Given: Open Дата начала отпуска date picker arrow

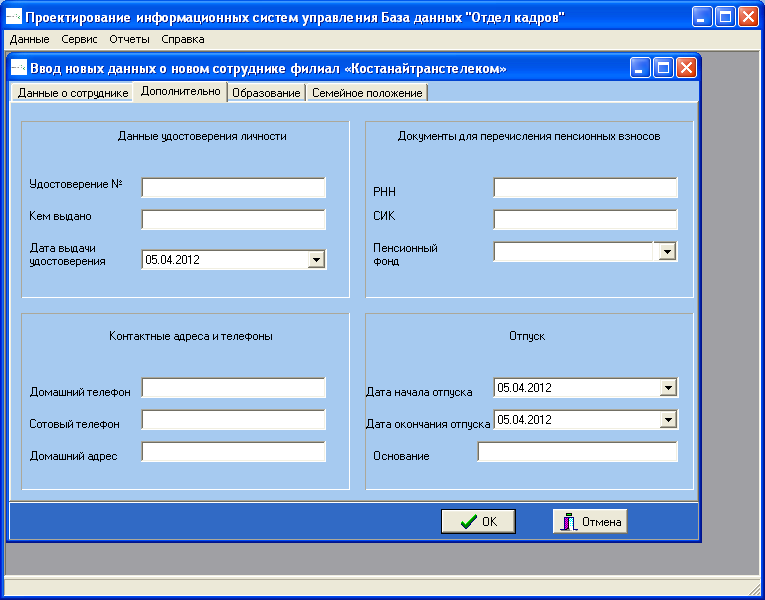Looking at the screenshot, I should [668, 388].
